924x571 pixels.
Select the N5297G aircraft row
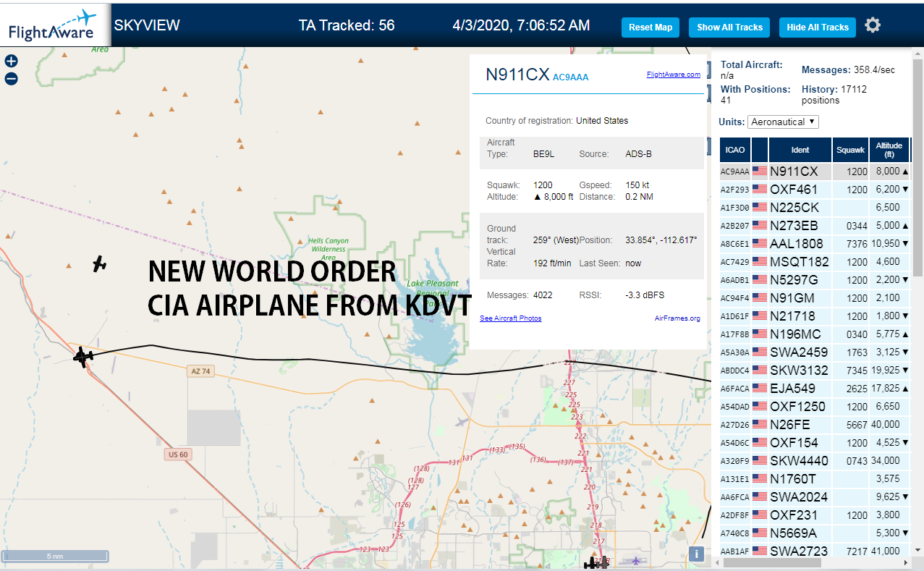tap(815, 280)
